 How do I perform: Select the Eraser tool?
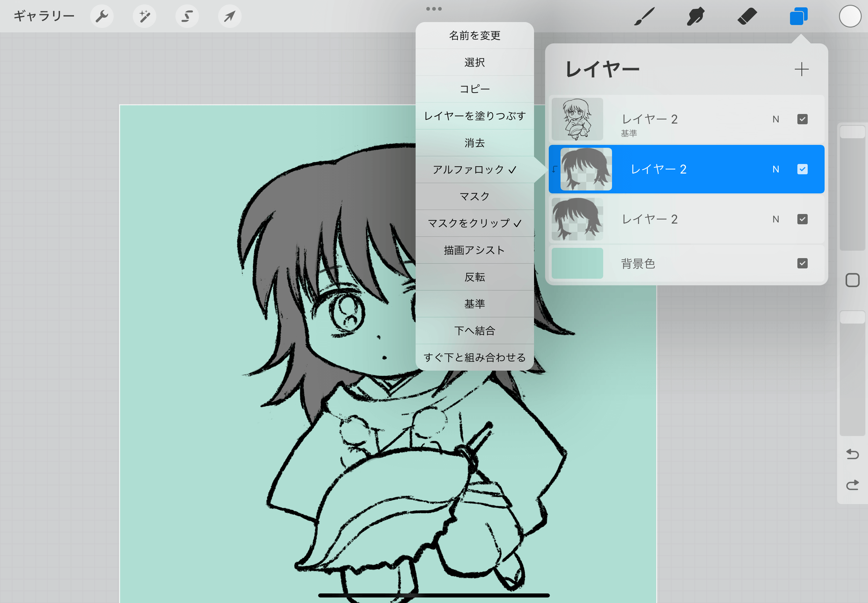[747, 16]
